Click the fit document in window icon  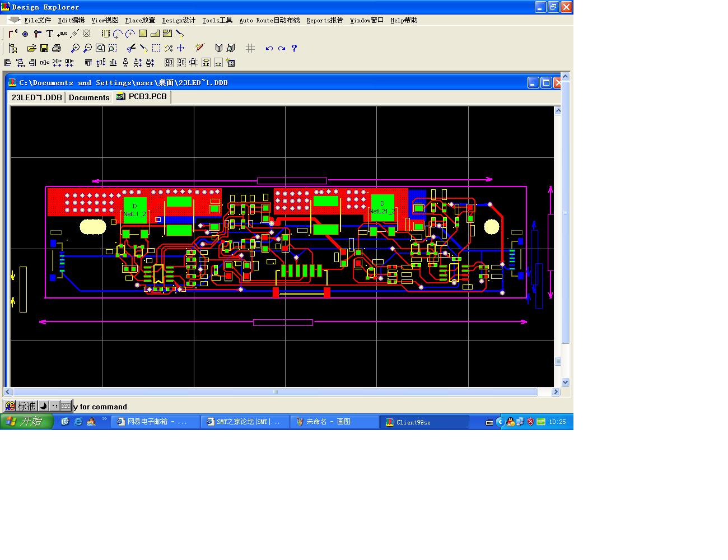pos(100,48)
